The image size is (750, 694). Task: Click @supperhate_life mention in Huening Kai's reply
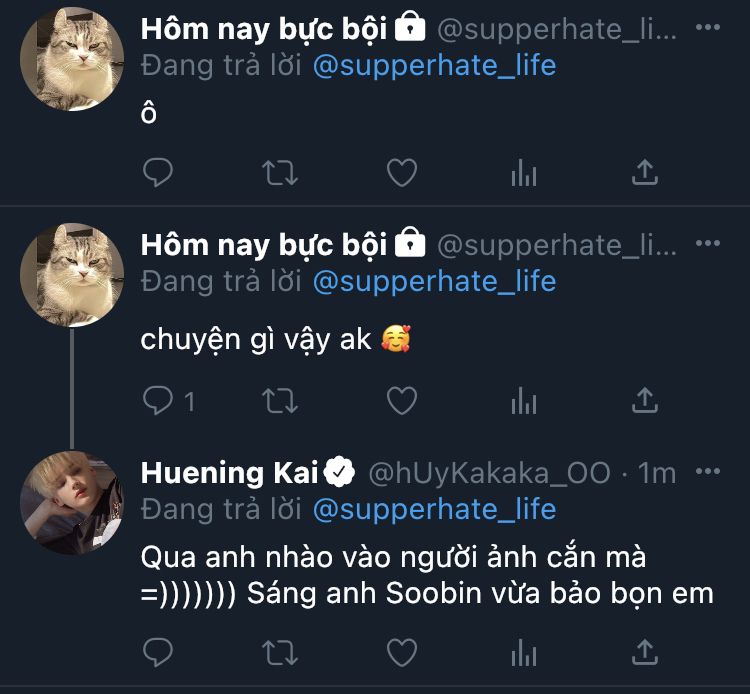[434, 509]
